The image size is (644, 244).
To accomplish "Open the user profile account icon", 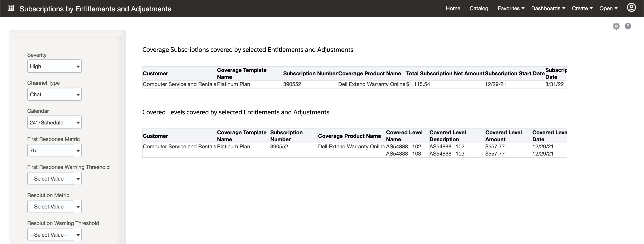I will tap(631, 8).
